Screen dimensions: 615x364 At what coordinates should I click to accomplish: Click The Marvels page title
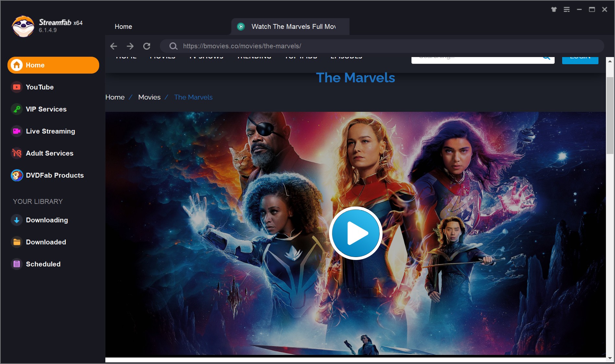(x=356, y=78)
